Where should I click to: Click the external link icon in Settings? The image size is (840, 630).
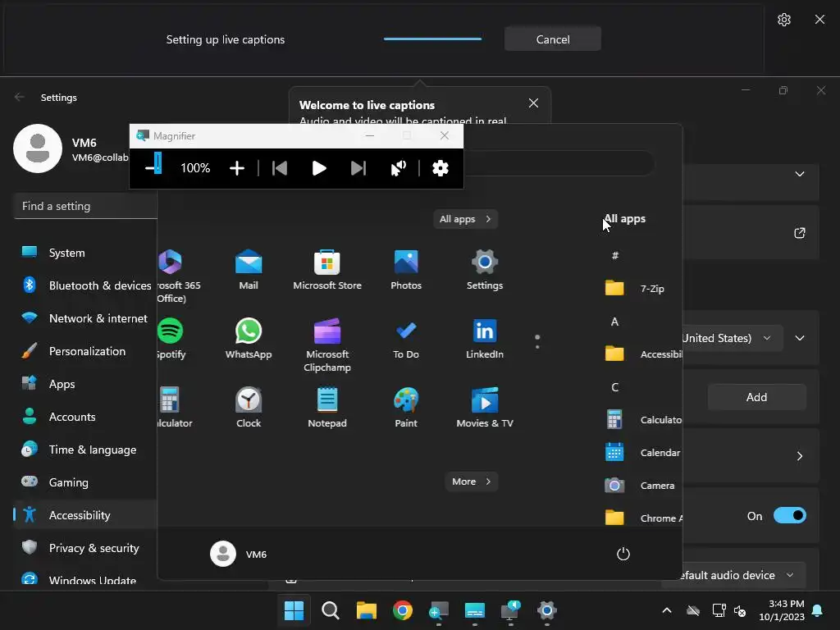[x=799, y=233]
